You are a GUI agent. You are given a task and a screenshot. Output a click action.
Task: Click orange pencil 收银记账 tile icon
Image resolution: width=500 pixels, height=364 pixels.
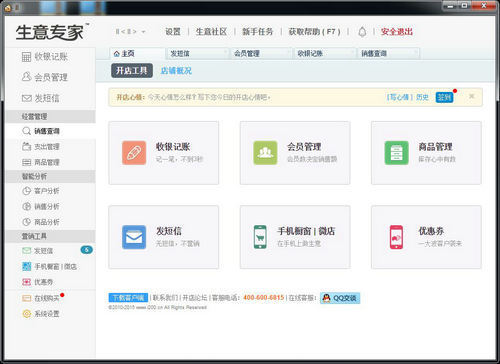134,153
